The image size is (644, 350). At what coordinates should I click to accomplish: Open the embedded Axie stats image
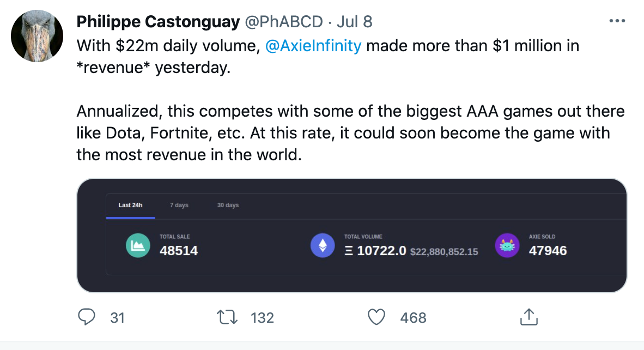[x=351, y=236]
